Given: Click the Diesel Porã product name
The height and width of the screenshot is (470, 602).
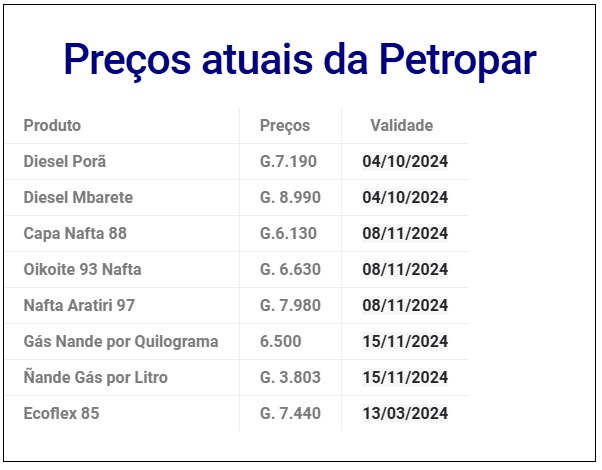Looking at the screenshot, I should [x=65, y=161].
